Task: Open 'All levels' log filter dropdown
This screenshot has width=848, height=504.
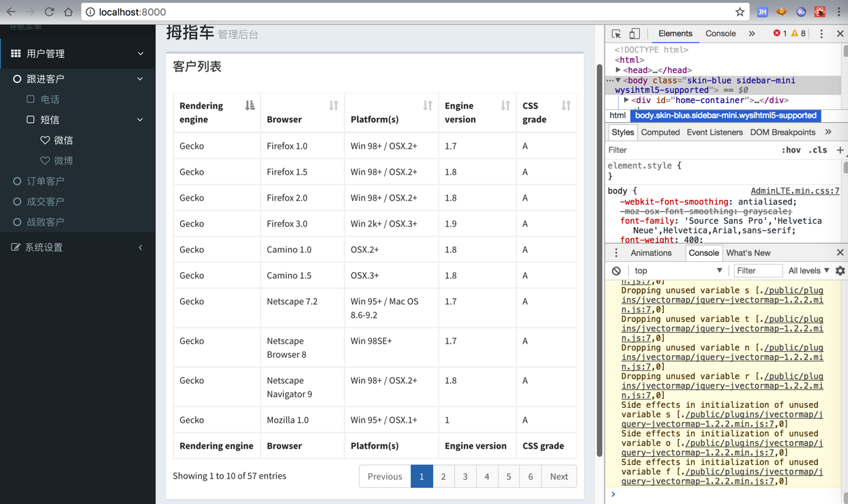Action: click(x=809, y=271)
